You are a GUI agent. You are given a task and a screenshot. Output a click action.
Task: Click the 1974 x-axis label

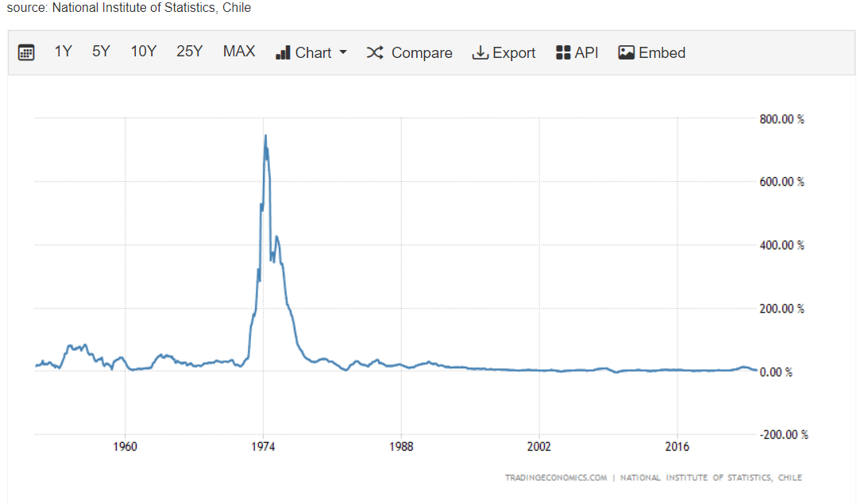point(263,446)
